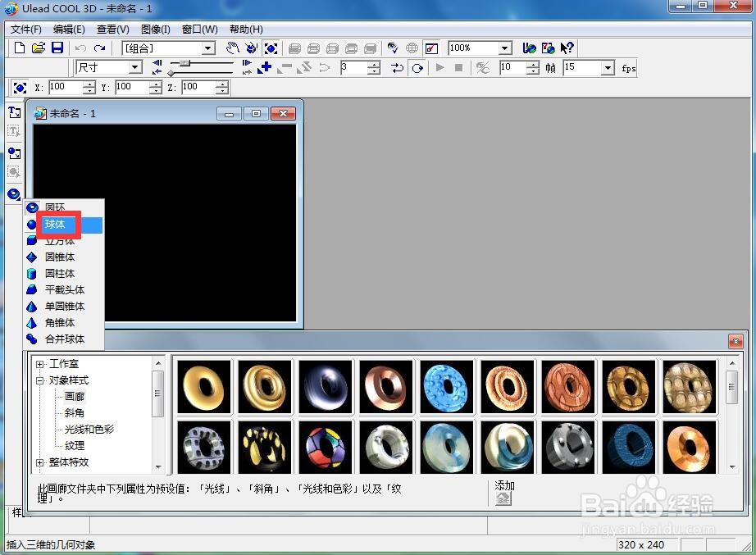
Task: Select 纹理 in the tree
Action: (75, 445)
